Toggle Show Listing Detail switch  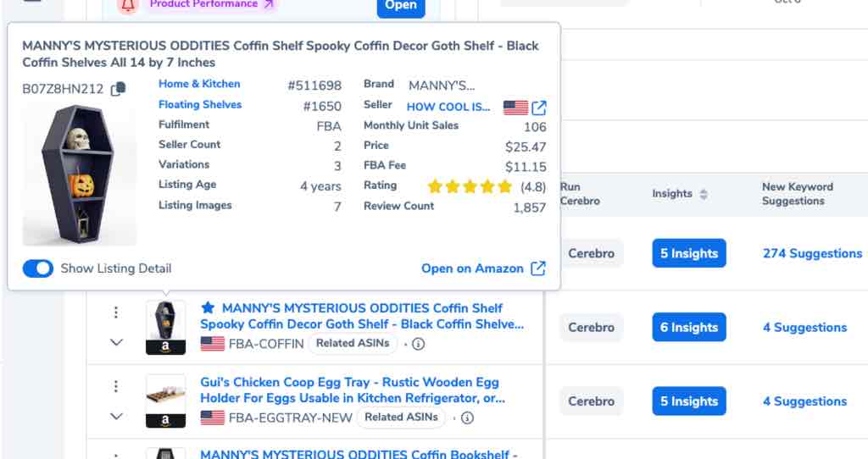tap(37, 268)
